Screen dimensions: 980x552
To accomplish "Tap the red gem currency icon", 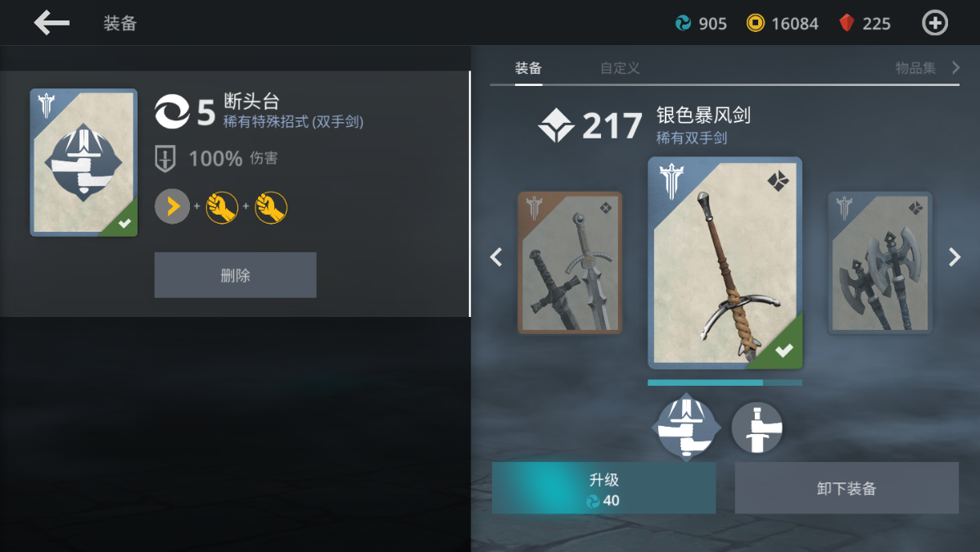I will coord(847,23).
